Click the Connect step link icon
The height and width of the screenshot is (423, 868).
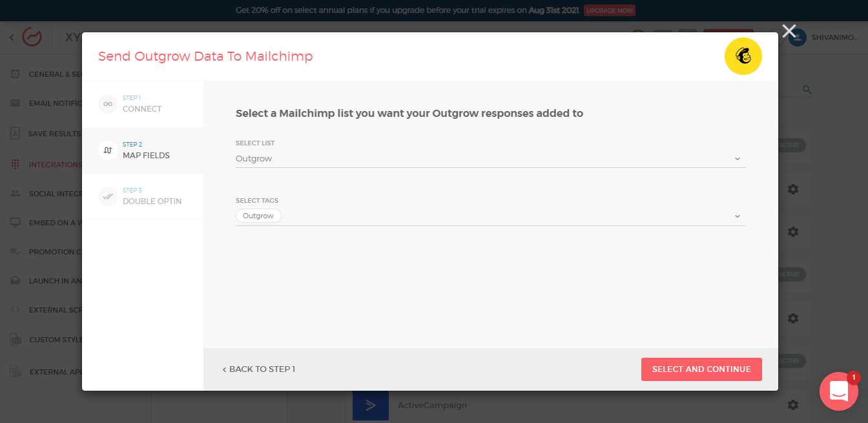(x=108, y=104)
